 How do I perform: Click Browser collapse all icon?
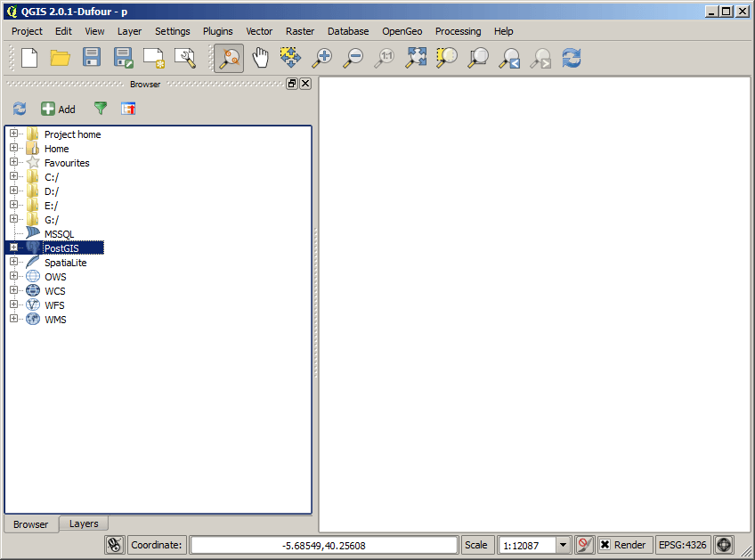click(128, 109)
